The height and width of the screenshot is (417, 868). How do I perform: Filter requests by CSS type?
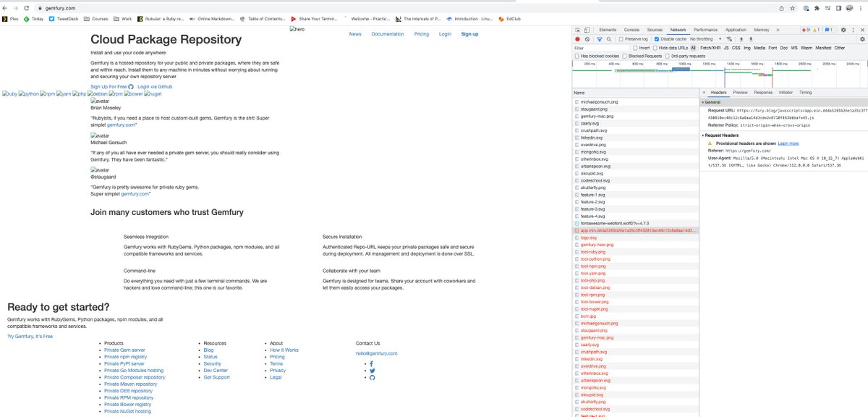tap(736, 48)
